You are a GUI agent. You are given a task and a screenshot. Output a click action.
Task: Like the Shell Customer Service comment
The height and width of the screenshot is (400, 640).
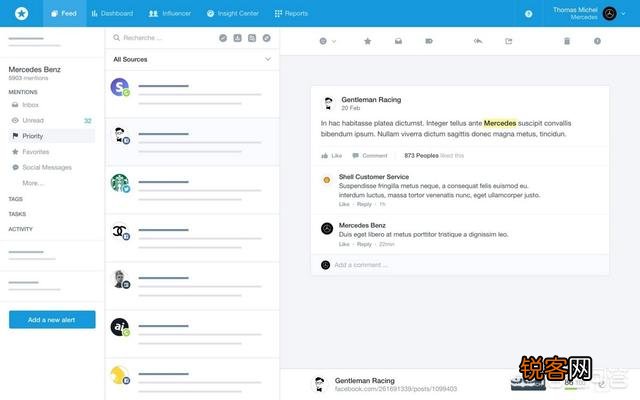[x=344, y=204]
